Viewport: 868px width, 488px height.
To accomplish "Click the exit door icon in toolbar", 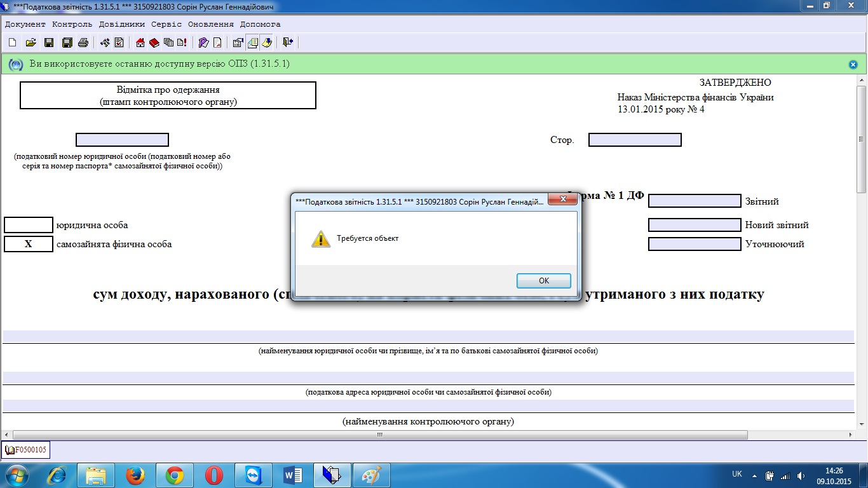I will coord(288,43).
